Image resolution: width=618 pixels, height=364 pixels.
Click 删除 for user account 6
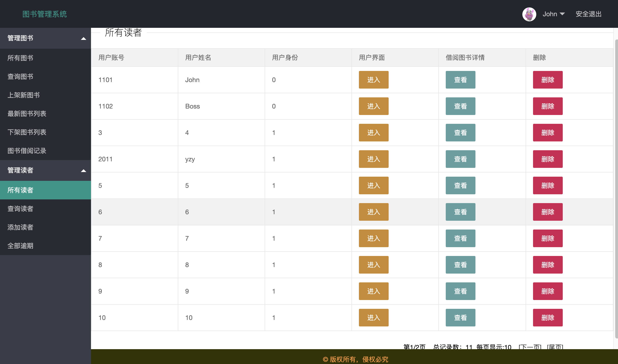click(x=547, y=212)
